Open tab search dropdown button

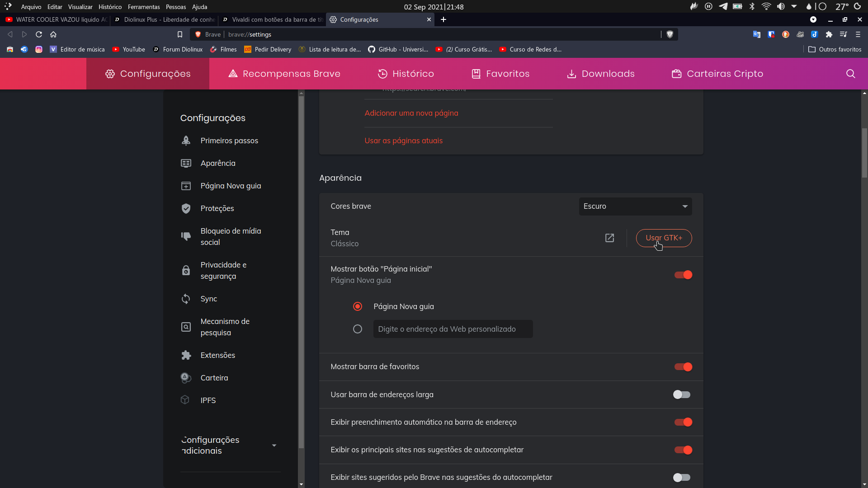[813, 19]
